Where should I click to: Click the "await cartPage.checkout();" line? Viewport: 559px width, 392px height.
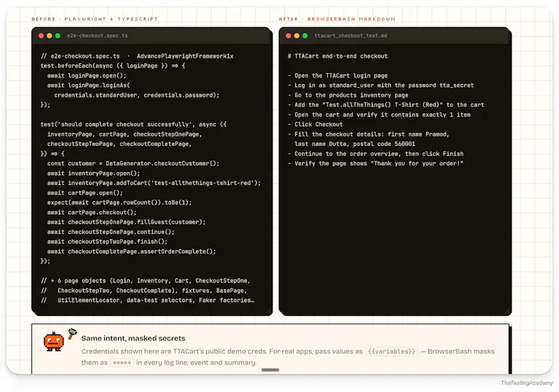(x=92, y=212)
